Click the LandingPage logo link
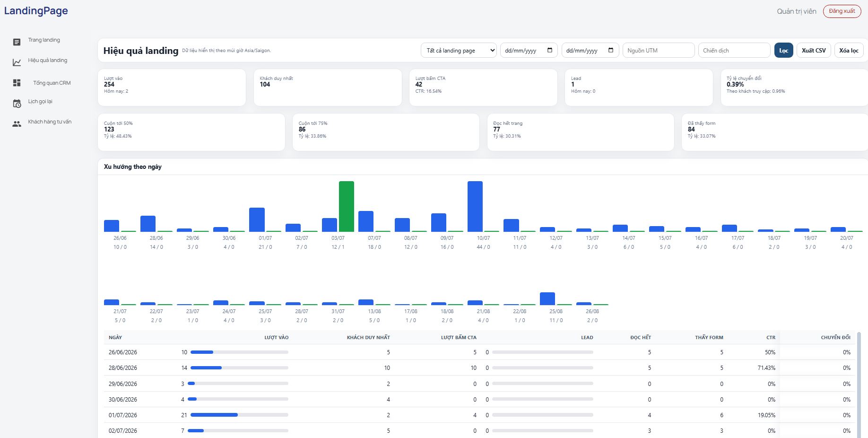Viewport: 868px width, 438px height. coord(36,11)
